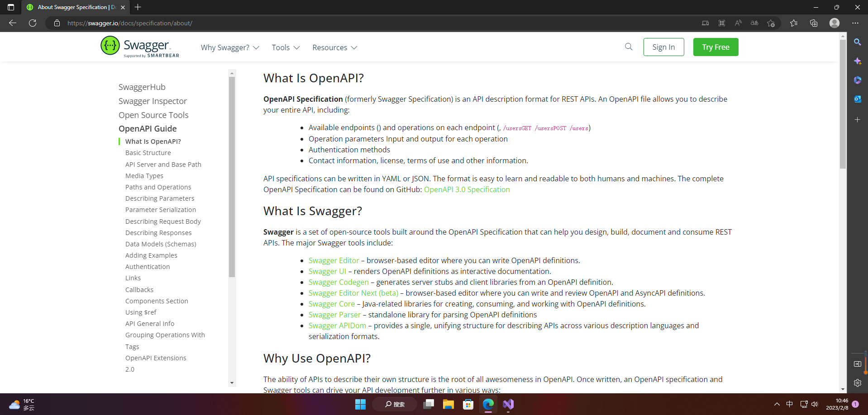Select Swagger Inspector in the sidebar

pos(153,101)
